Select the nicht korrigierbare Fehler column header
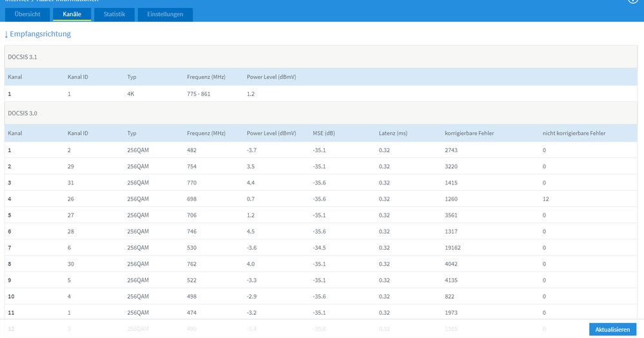The height and width of the screenshot is (338, 644). (x=574, y=134)
